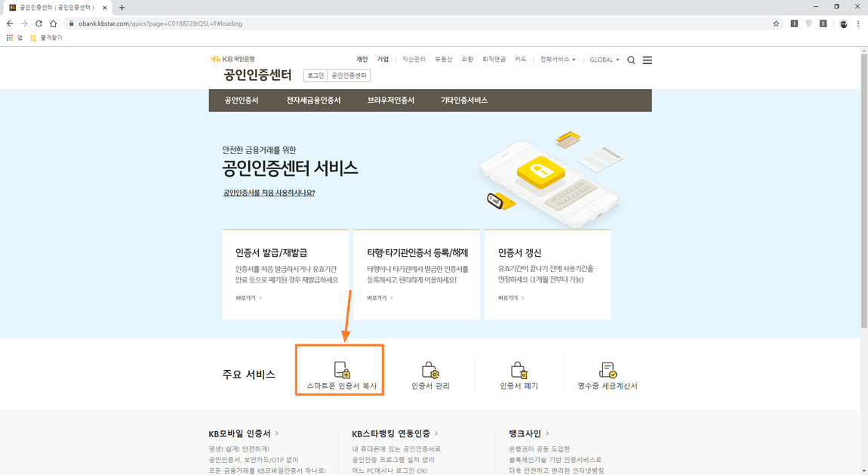Open Chrome three-dot menu
Screen dimensions: 868x475
(858, 23)
